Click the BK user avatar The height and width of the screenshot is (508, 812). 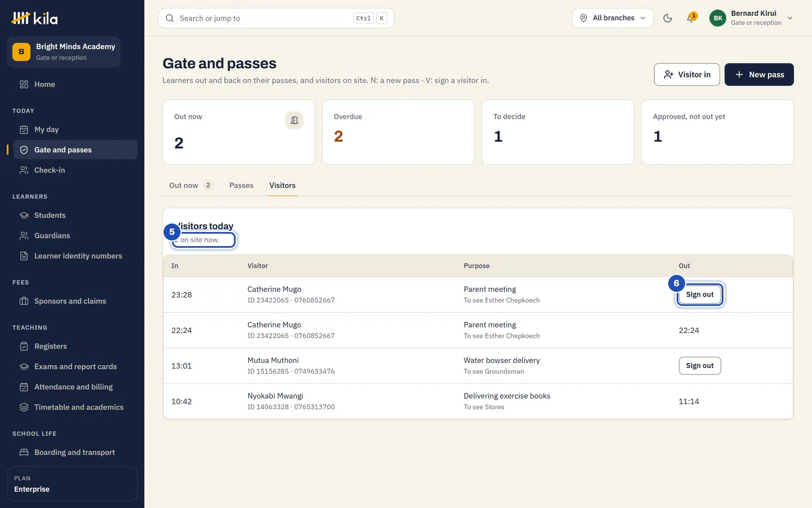(718, 18)
